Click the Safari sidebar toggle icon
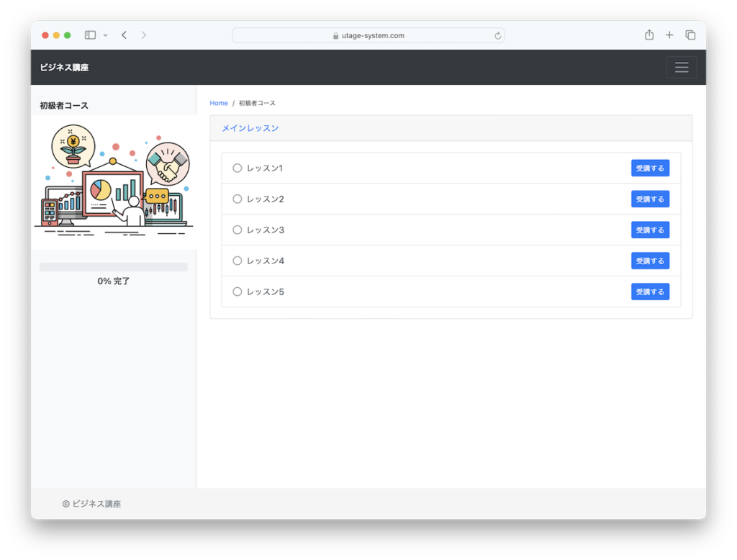737x560 pixels. (91, 35)
